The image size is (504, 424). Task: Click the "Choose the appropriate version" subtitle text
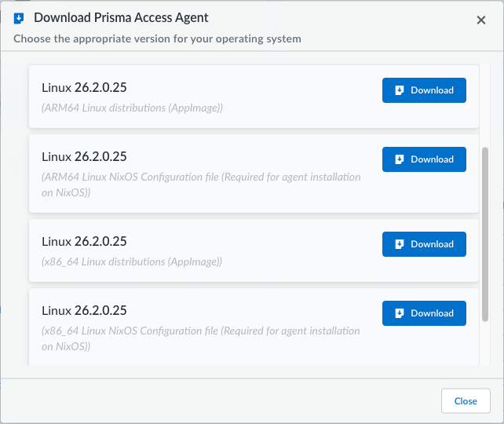coord(157,38)
